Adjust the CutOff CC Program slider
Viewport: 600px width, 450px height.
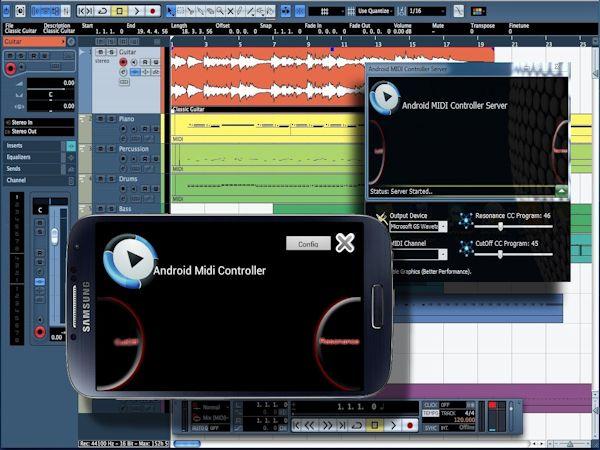(x=500, y=254)
